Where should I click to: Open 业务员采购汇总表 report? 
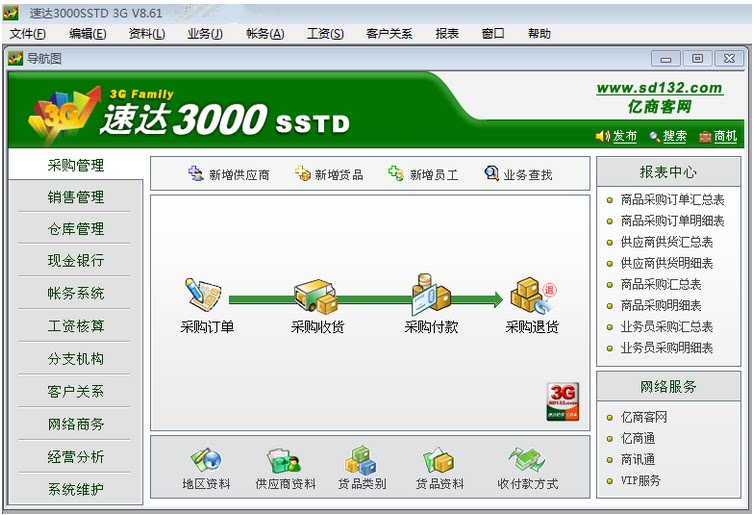click(x=666, y=327)
